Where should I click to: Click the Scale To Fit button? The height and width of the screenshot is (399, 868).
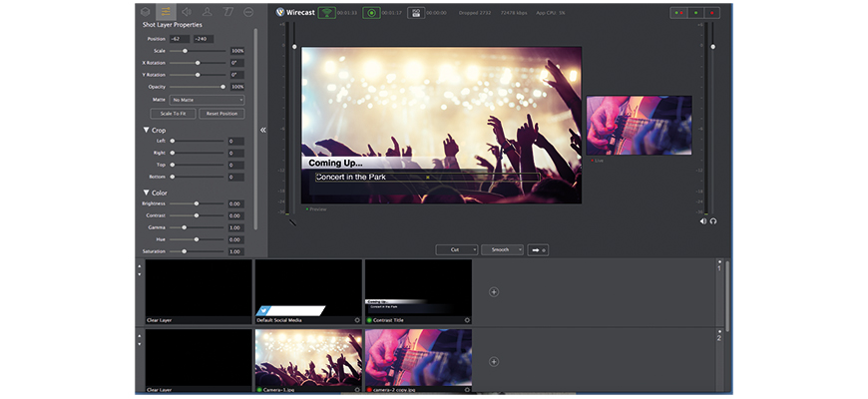coord(175,114)
